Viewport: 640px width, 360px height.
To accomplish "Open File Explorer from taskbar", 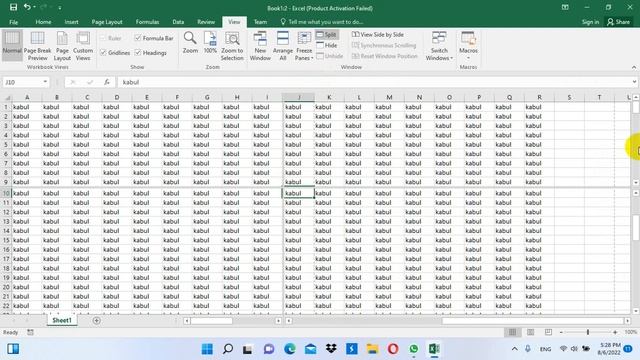I will (x=372, y=349).
